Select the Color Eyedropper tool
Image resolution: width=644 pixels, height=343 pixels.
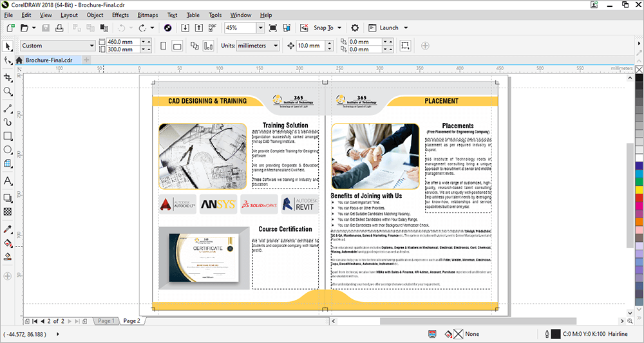[x=7, y=229]
